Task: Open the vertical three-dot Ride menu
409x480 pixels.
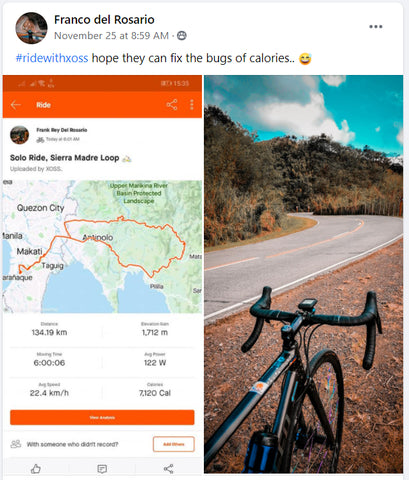Action: coord(192,105)
